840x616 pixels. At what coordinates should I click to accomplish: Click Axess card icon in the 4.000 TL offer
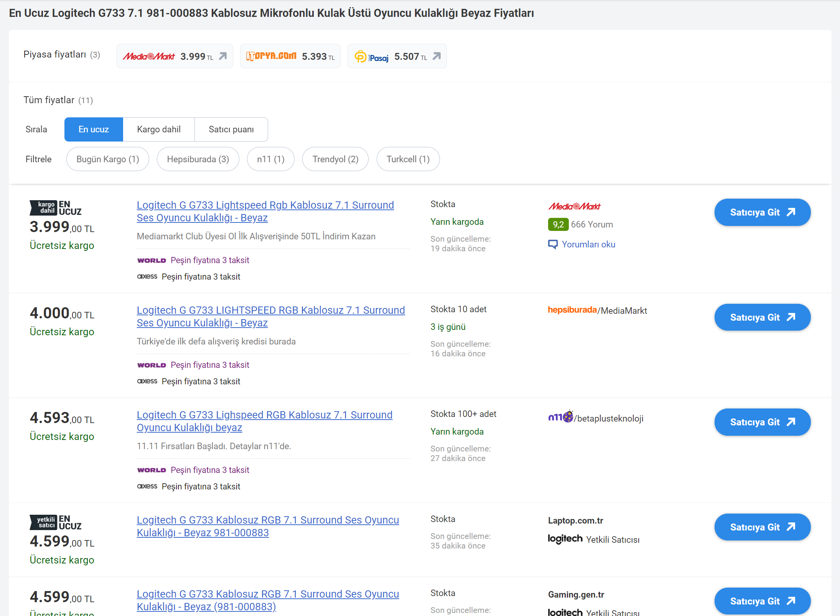tap(147, 381)
